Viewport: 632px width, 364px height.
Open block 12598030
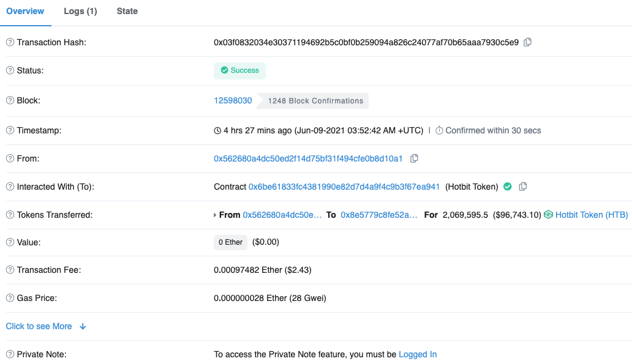[x=233, y=100]
